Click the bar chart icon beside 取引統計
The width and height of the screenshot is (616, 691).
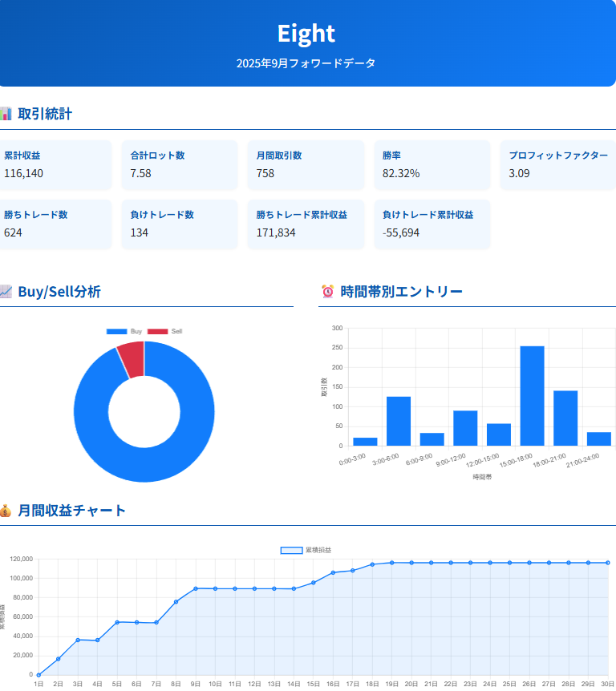pyautogui.click(x=5, y=113)
